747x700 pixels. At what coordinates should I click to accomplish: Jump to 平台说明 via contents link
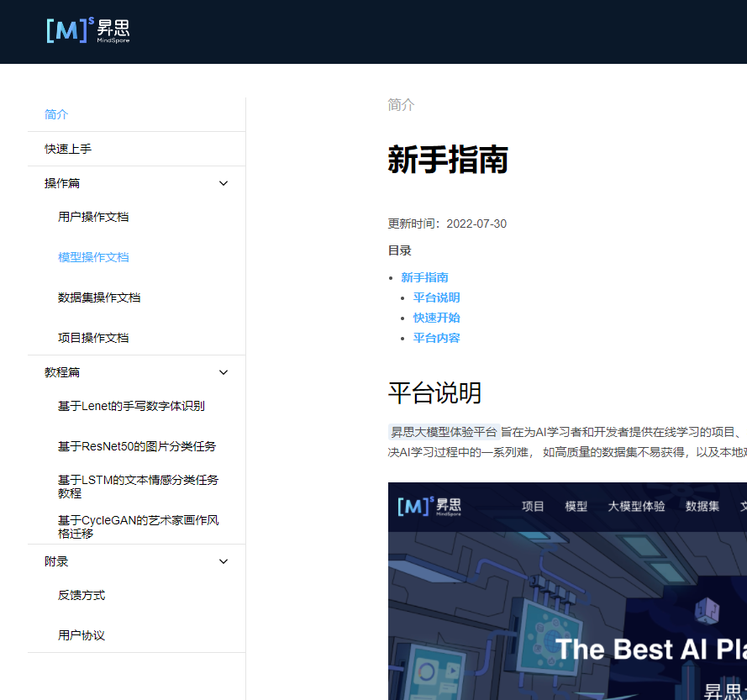pos(436,297)
